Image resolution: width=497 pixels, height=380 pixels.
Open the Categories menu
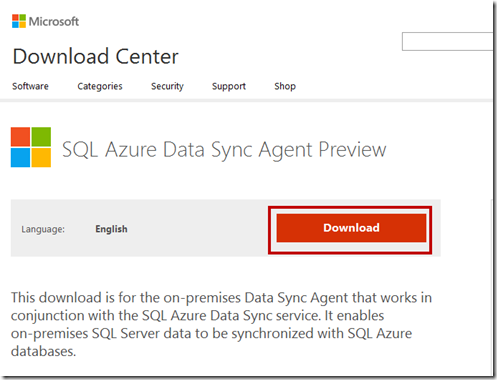click(x=100, y=86)
